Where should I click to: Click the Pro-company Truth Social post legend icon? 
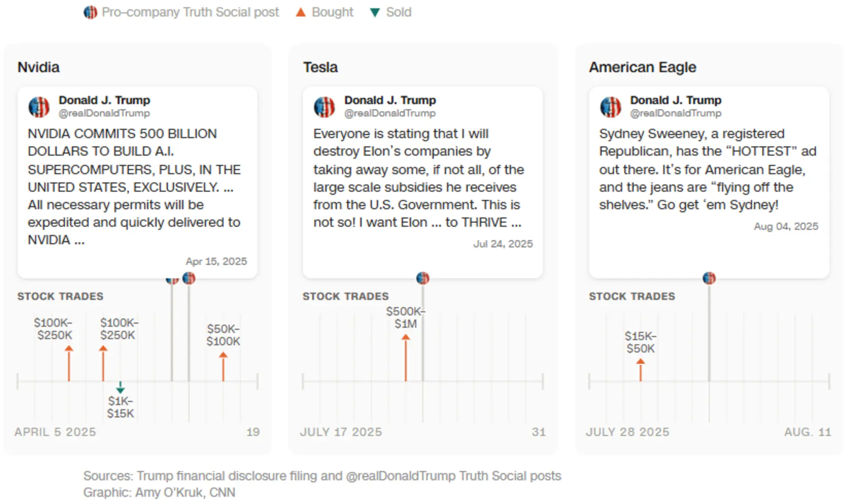(90, 12)
